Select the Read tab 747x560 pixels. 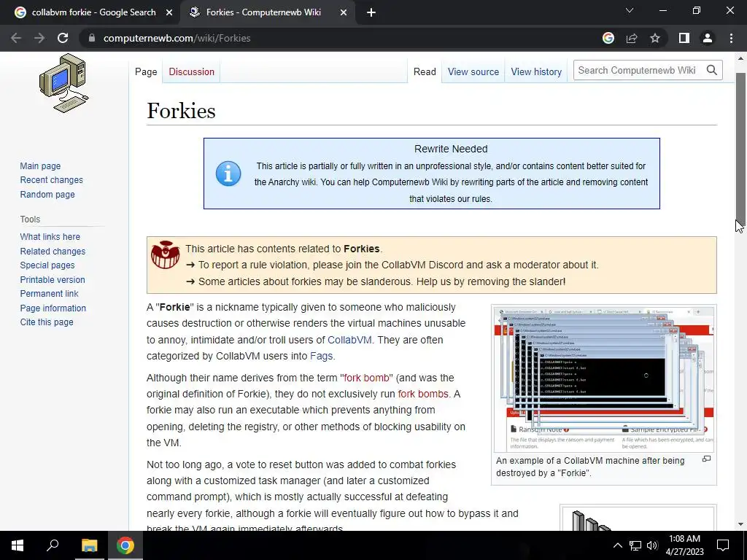coord(425,71)
